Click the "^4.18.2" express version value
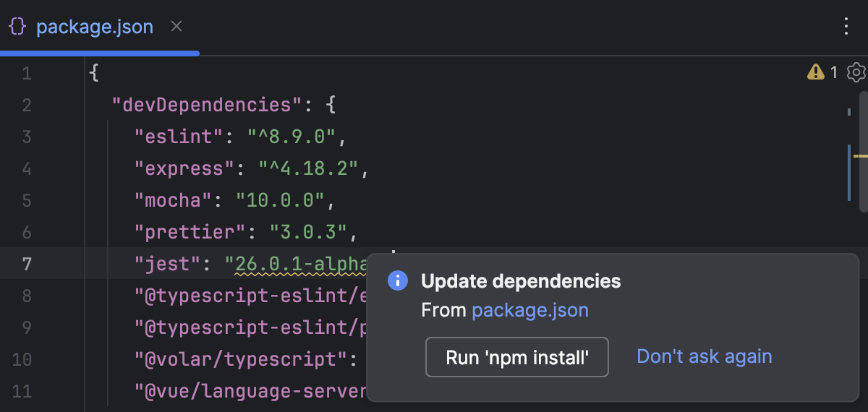The height and width of the screenshot is (412, 868). [x=309, y=169]
